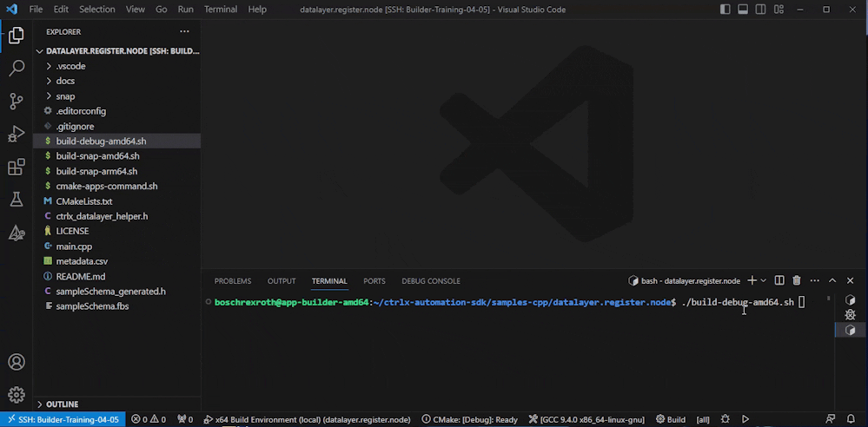
Task: Switch to the DEBUG CONSOLE tab
Action: pyautogui.click(x=431, y=281)
